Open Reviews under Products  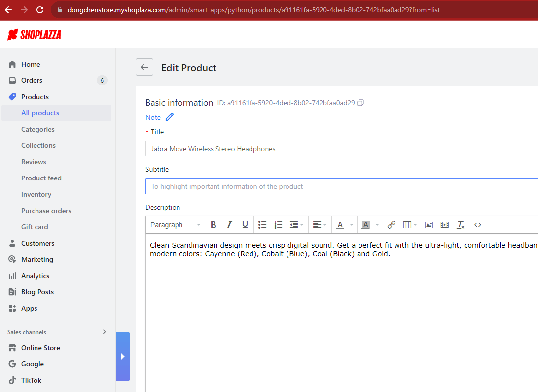click(34, 162)
